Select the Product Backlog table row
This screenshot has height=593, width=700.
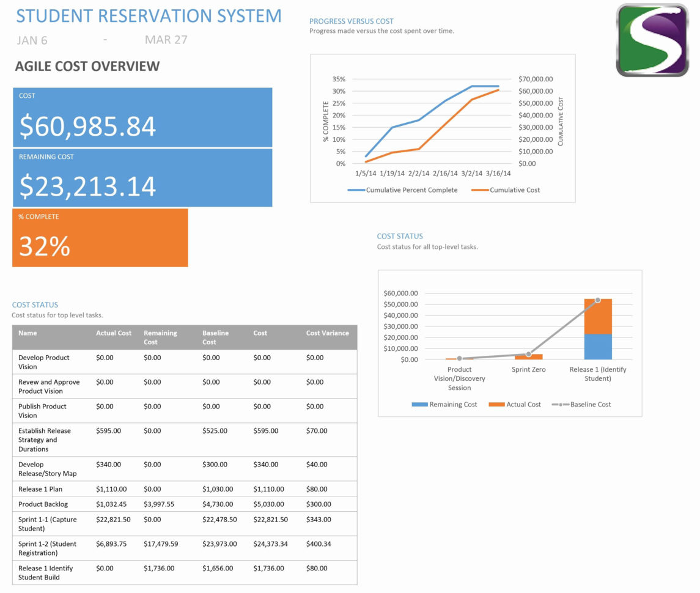43,504
